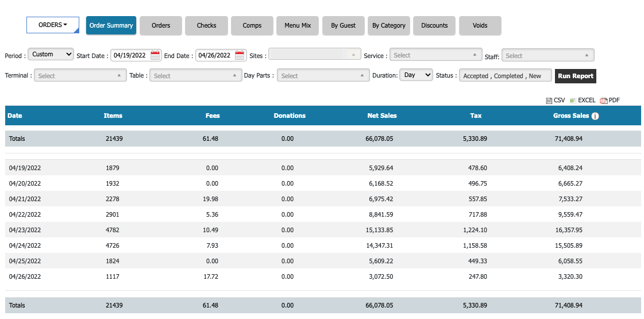Switch to the Menu Mix tab
Image resolution: width=644 pixels, height=319 pixels.
pyautogui.click(x=298, y=25)
